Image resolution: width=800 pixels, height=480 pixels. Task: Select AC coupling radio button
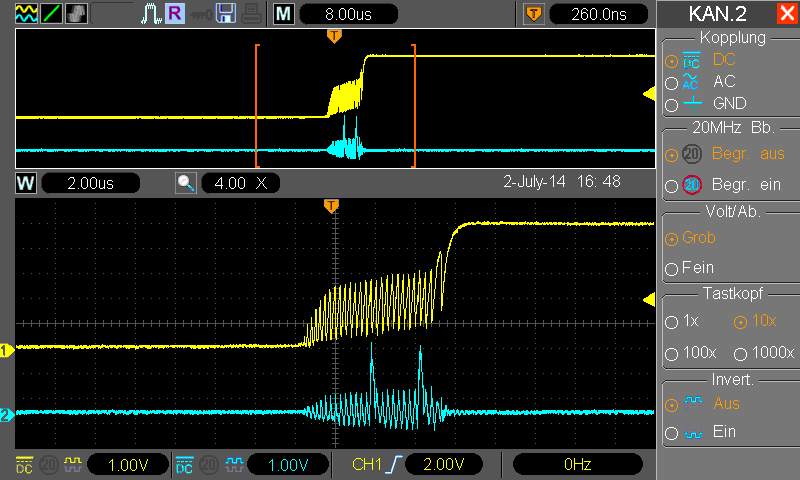(x=671, y=83)
